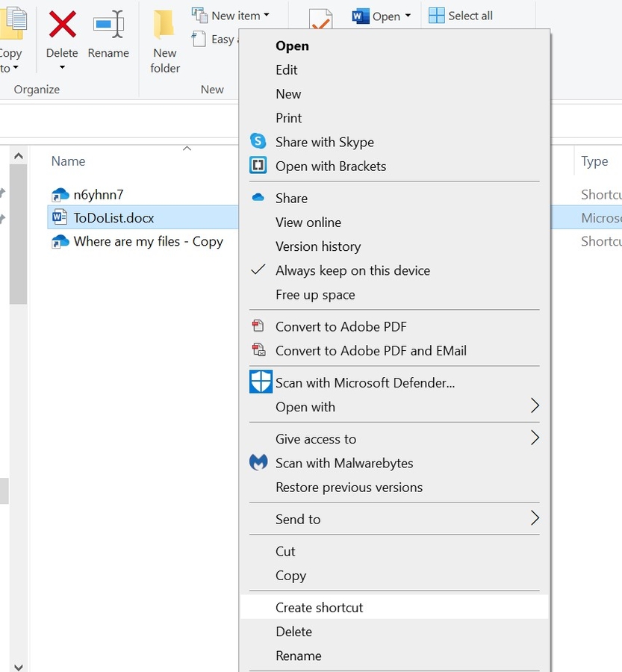Viewport: 622px width, 672px height.
Task: Expand the Send to submenu
Action: click(534, 518)
